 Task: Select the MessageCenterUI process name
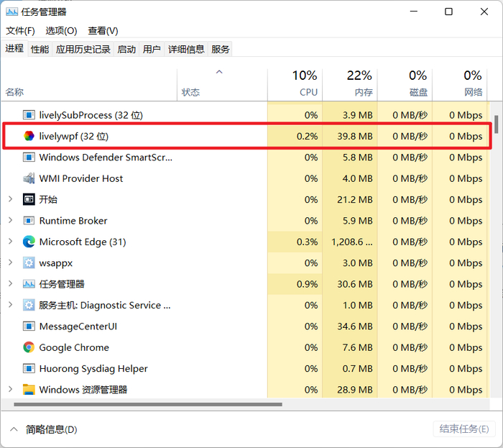pos(78,326)
